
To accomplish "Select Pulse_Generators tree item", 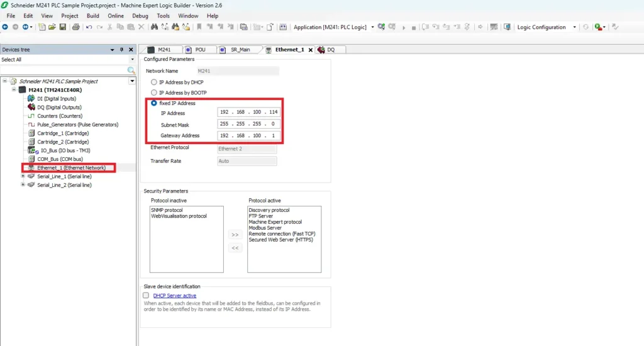I will [x=77, y=125].
